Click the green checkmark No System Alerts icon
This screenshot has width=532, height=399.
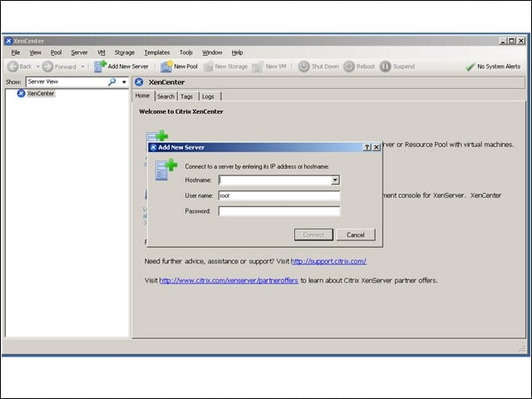click(x=470, y=66)
